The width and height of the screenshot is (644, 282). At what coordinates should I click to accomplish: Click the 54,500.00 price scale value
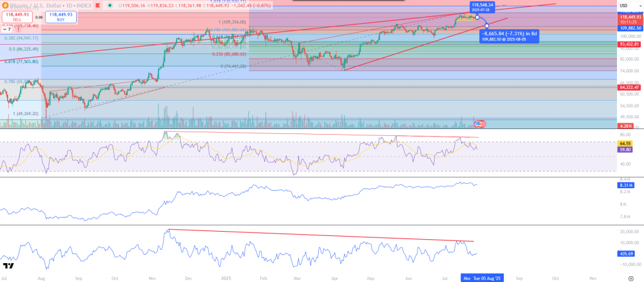(x=629, y=106)
